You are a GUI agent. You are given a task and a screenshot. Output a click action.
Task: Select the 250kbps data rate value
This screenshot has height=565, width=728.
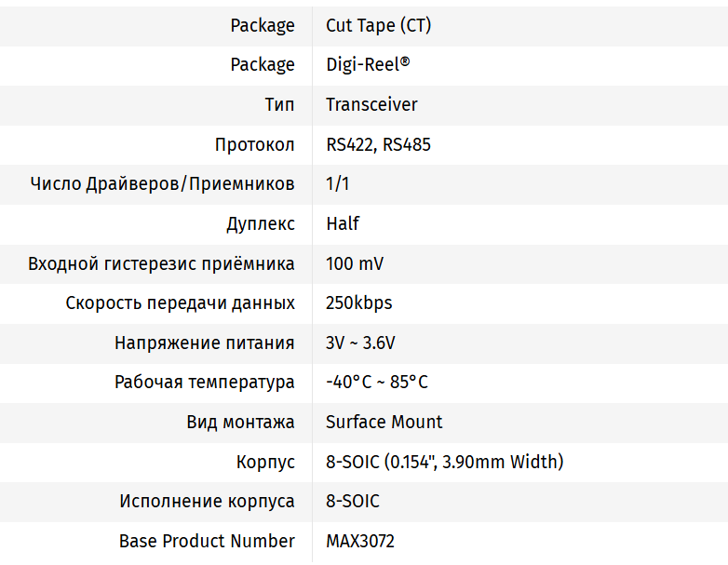tap(359, 303)
